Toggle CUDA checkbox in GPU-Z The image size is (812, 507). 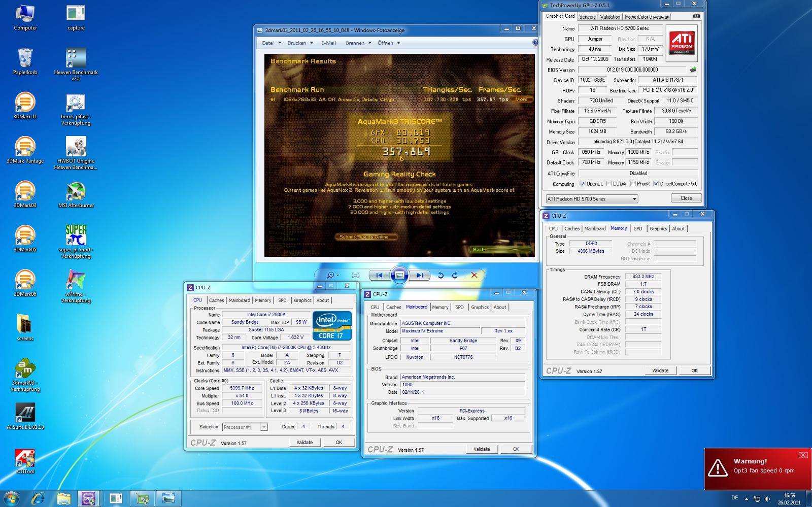609,184
